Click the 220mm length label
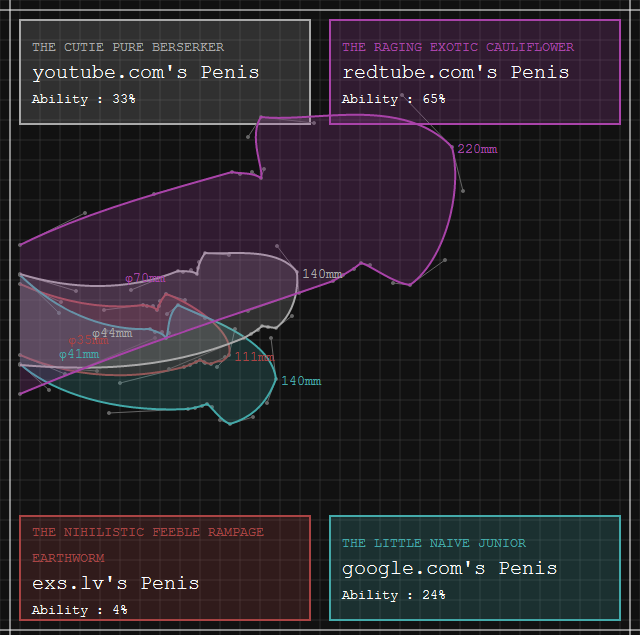 (477, 149)
